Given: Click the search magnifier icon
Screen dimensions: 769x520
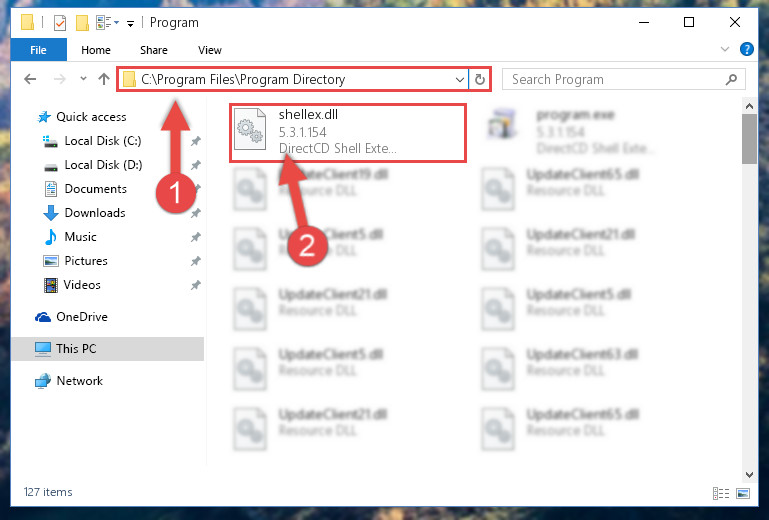Looking at the screenshot, I should point(731,79).
